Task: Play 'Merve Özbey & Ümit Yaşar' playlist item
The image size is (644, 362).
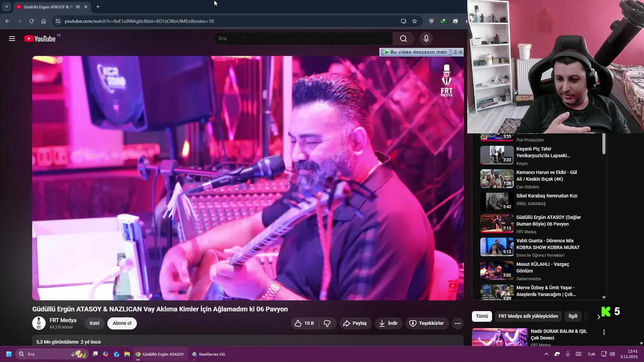Action: pos(538,292)
